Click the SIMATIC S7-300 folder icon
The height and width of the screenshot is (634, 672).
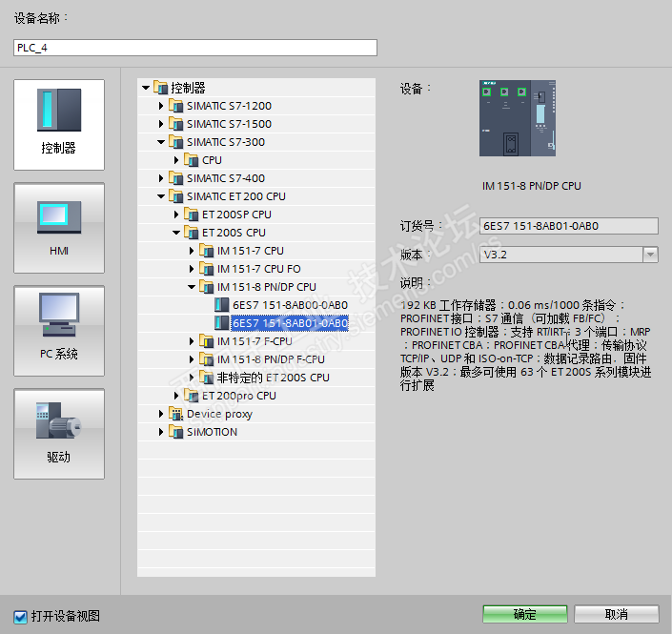(x=175, y=142)
